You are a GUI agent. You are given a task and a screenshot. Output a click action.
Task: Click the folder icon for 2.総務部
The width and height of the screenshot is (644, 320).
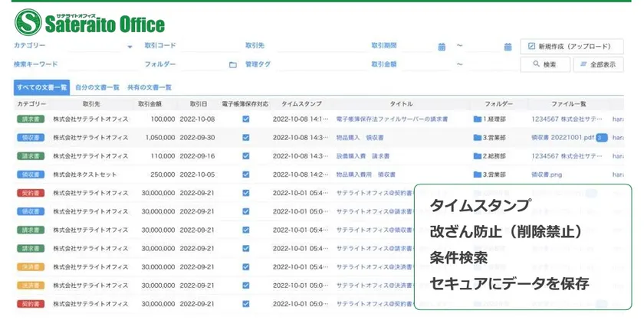click(x=477, y=156)
